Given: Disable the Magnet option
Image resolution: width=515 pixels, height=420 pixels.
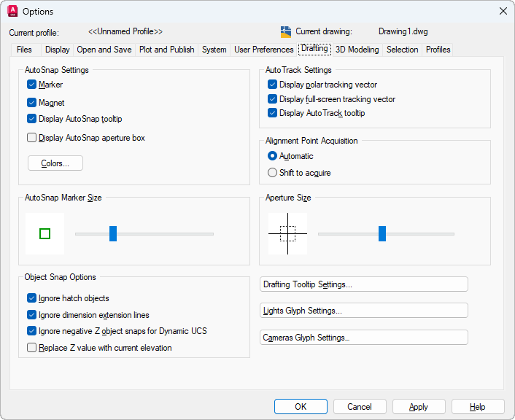Looking at the screenshot, I should pos(32,103).
